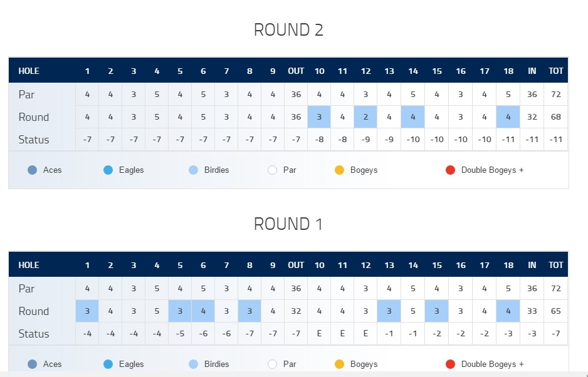
Task: Click the Par legend circle in Round 2
Action: (x=272, y=170)
